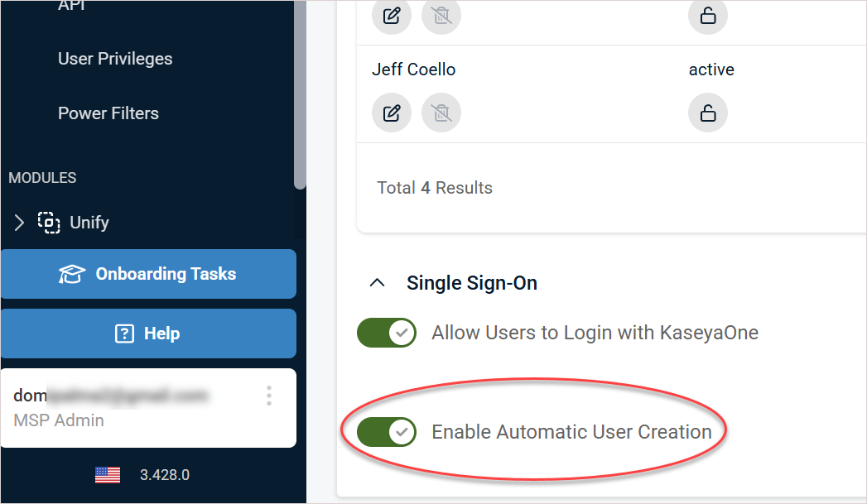Click delete icon for Jeff Coello
Screen dimensions: 867x504
click(441, 113)
